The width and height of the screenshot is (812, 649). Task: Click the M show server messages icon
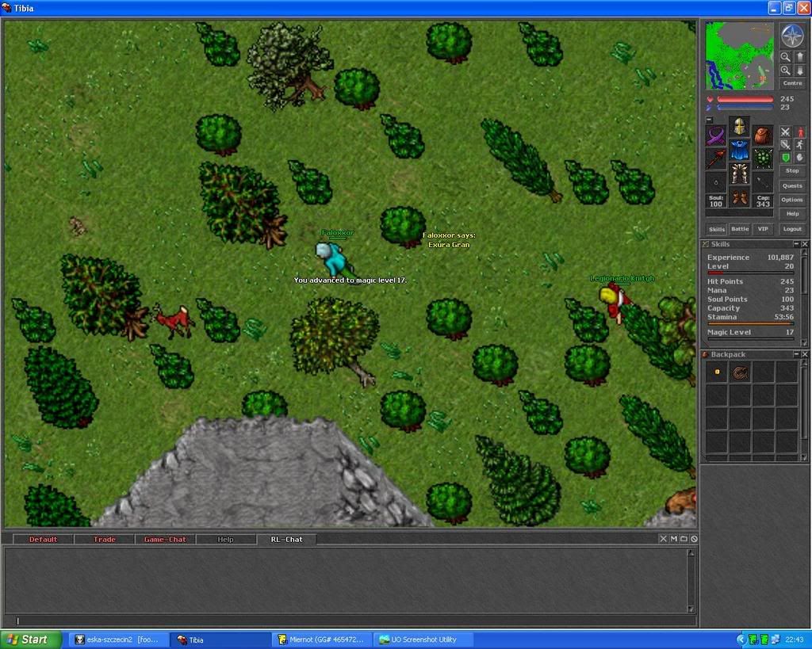click(x=674, y=539)
